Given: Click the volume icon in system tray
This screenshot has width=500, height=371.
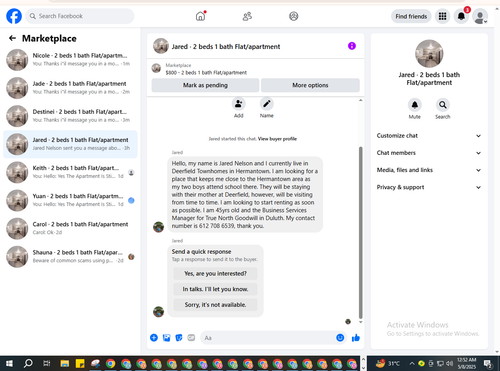Looking at the screenshot, I should (449, 363).
